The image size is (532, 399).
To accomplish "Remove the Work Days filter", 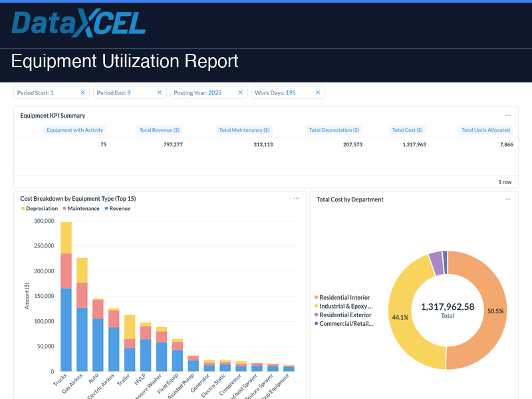I will tap(318, 93).
